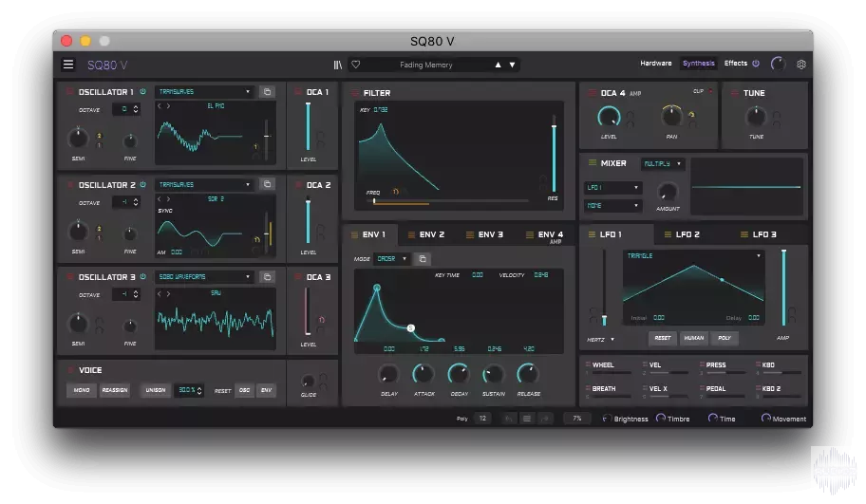Switch to the ENV 2 tab
Screen dimensions: 866x504
point(425,234)
